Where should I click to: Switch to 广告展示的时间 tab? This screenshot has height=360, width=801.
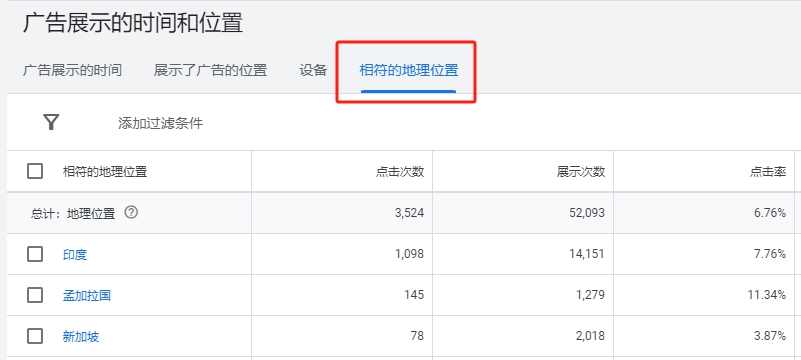[72, 70]
